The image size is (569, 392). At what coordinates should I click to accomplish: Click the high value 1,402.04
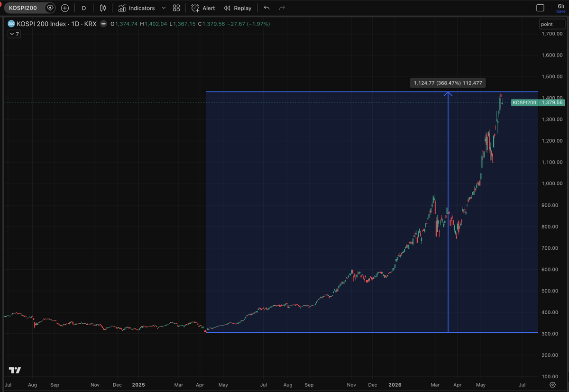156,24
